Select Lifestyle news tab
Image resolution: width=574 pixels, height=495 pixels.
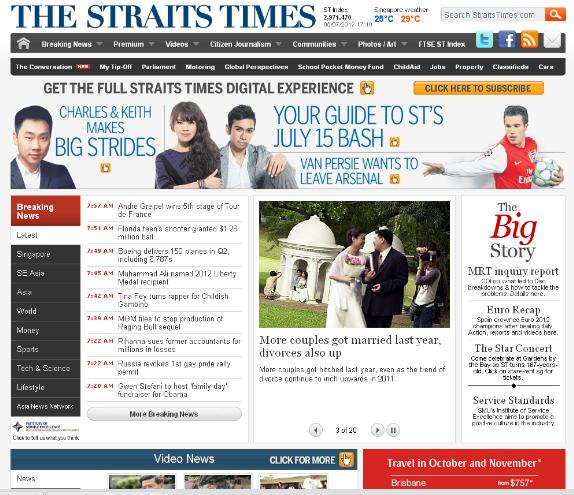click(45, 387)
